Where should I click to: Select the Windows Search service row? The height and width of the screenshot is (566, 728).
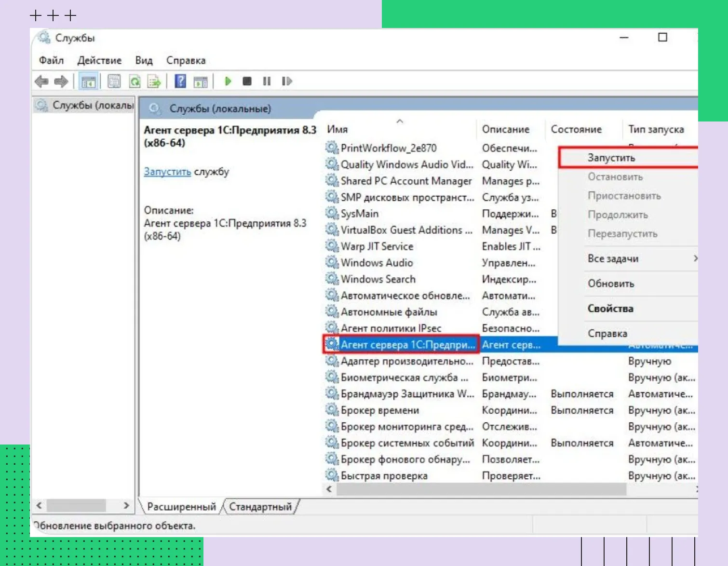[378, 279]
